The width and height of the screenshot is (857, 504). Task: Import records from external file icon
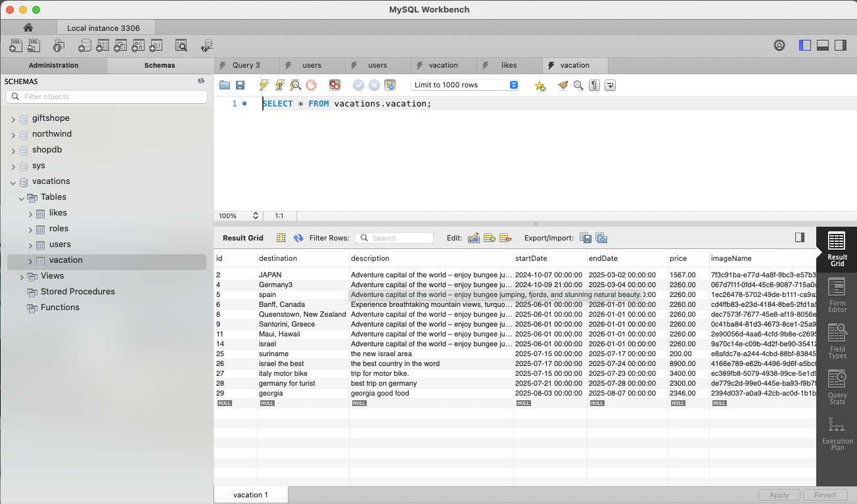(x=601, y=238)
